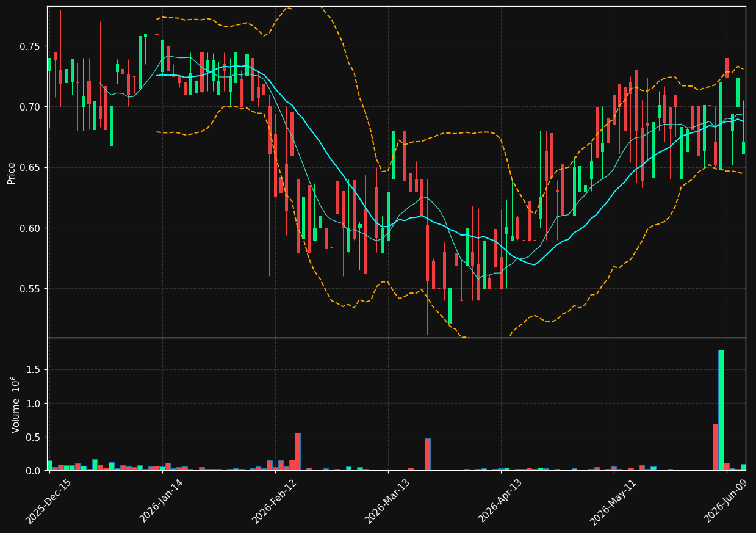Viewport: 756px width, 533px height.
Task: Click the 2026-Jun-09 date label
Action: (x=726, y=501)
